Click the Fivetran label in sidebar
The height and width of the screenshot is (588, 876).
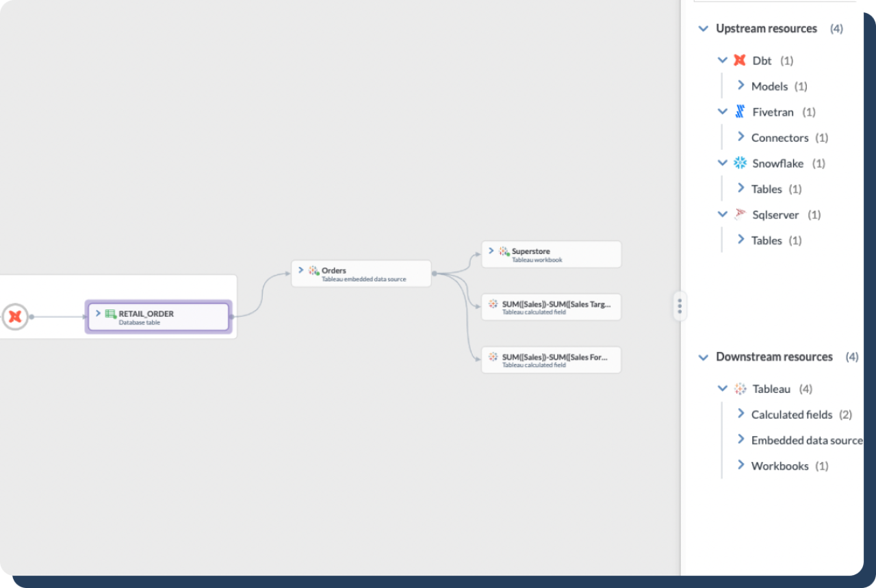coord(773,112)
